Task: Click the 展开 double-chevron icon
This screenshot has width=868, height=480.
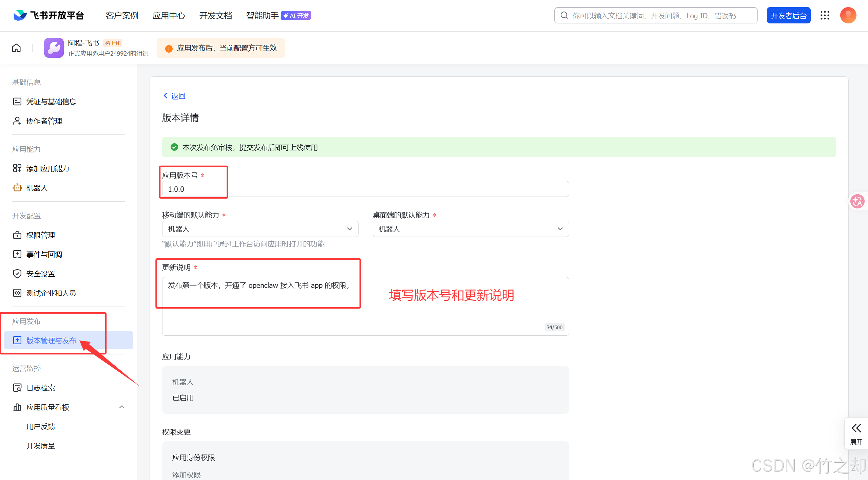Action: click(x=856, y=428)
